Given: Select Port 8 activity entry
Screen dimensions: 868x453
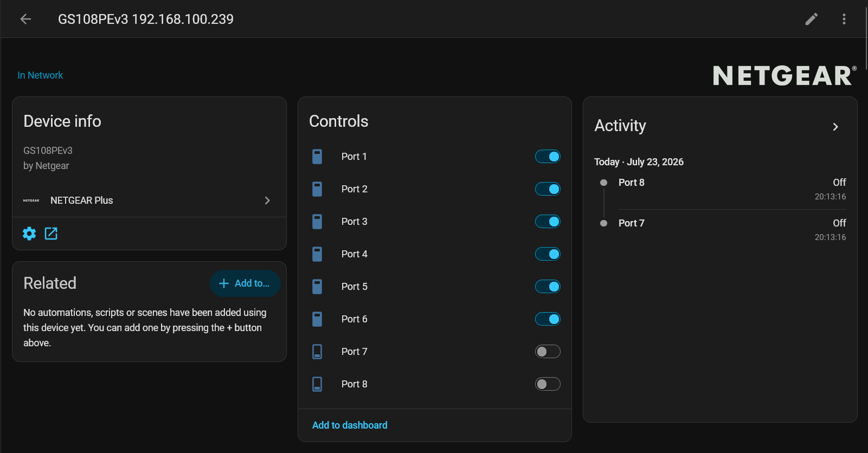Looking at the screenshot, I should [x=720, y=189].
